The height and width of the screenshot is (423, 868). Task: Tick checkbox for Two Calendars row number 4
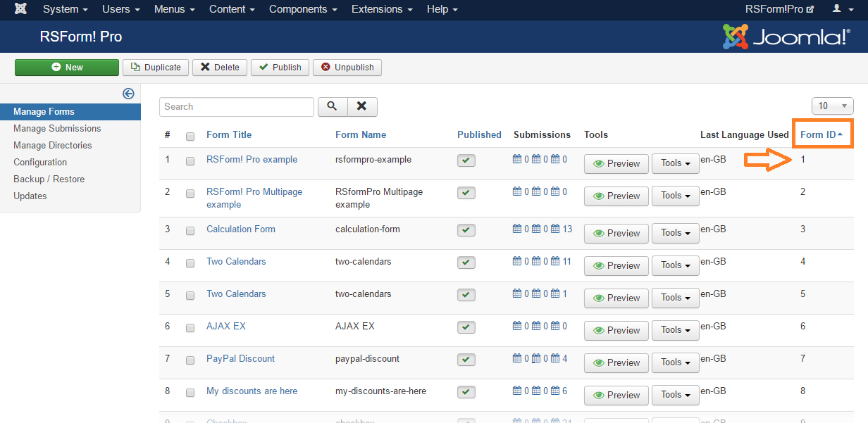tap(190, 263)
